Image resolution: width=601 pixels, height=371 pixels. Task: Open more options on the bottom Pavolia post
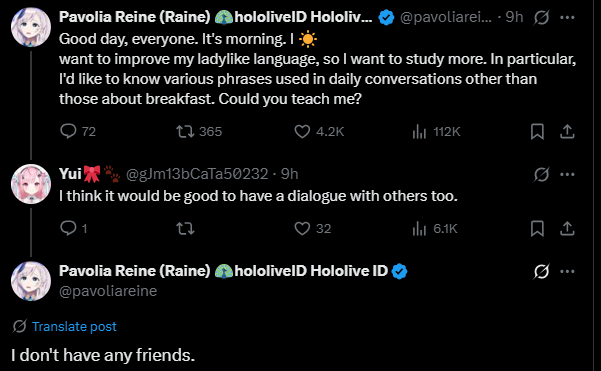567,271
